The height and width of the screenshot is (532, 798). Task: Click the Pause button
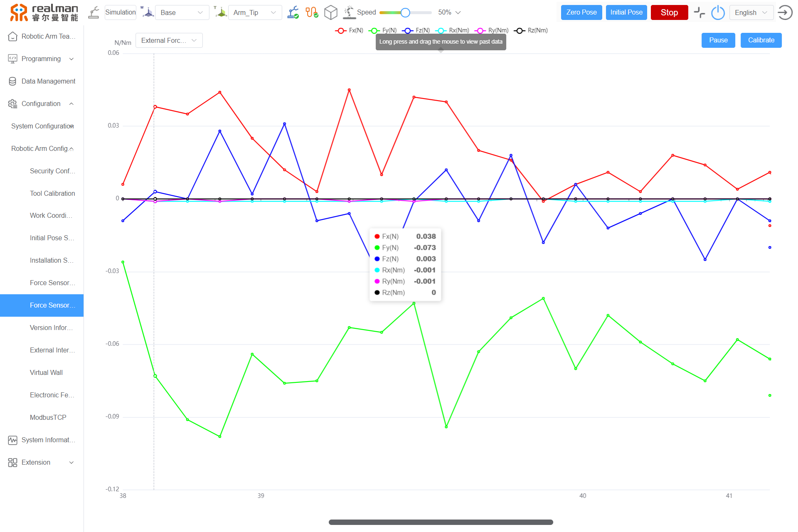(x=718, y=40)
